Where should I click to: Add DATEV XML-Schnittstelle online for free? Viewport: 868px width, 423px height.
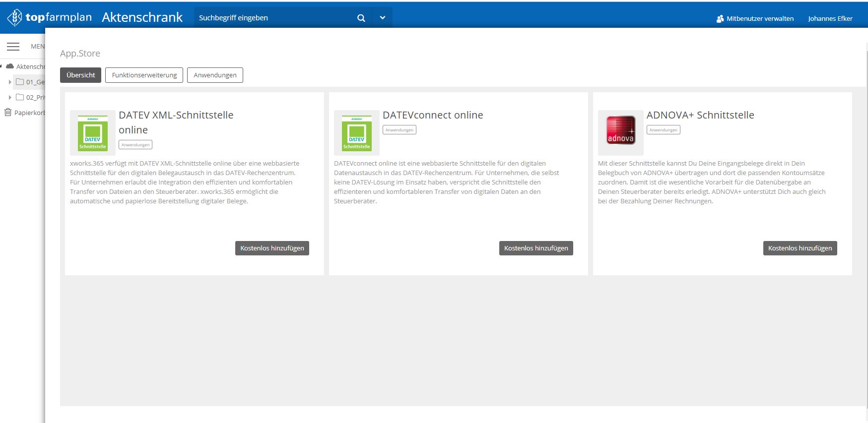point(272,248)
